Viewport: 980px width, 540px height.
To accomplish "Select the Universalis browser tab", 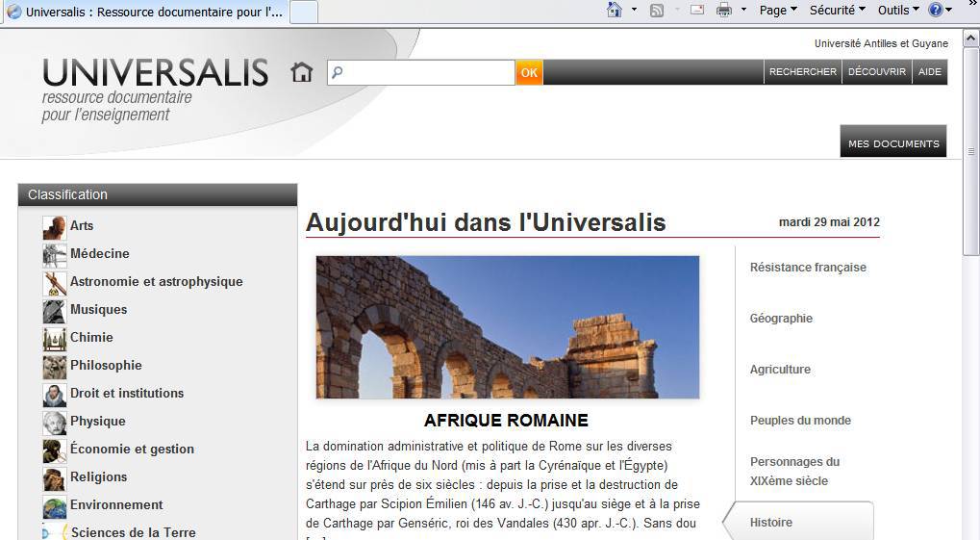I will [145, 12].
